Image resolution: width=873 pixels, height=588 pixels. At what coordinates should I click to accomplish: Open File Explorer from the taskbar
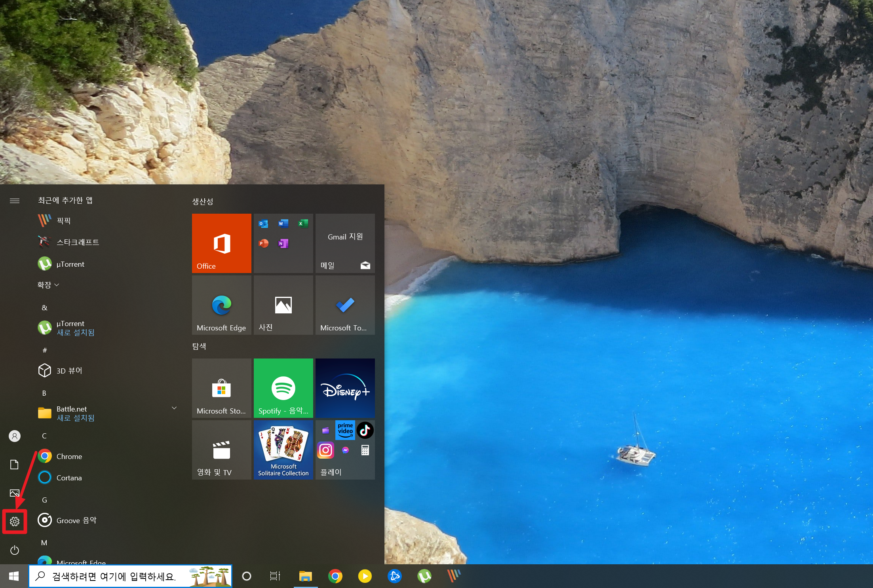(305, 576)
